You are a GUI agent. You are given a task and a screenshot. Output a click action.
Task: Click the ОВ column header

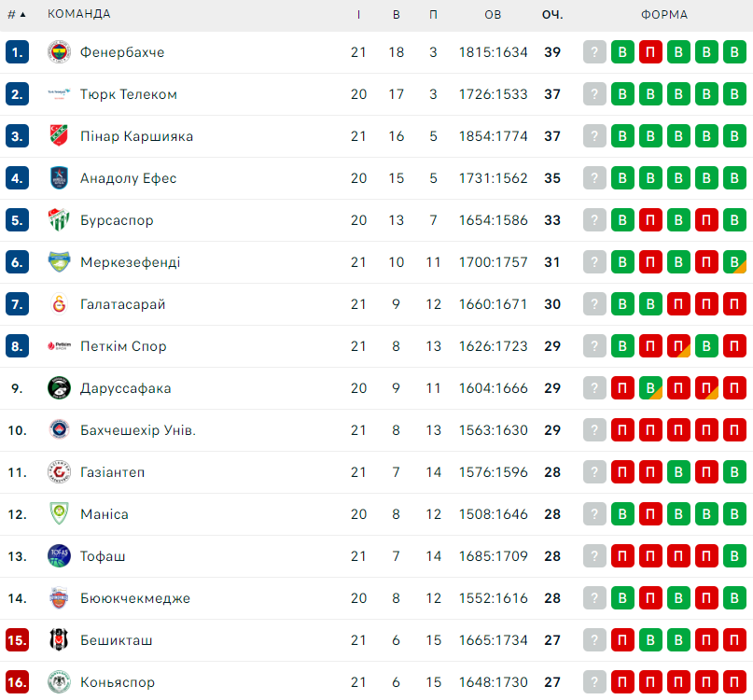[493, 14]
